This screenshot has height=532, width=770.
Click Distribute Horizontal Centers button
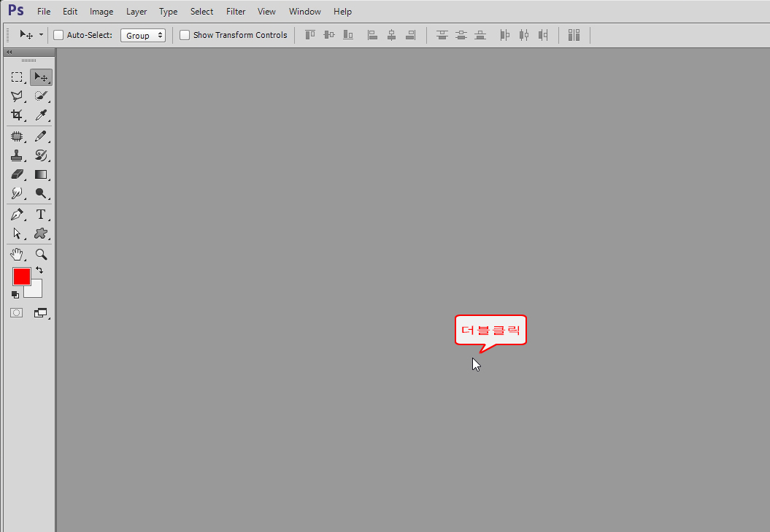point(524,35)
